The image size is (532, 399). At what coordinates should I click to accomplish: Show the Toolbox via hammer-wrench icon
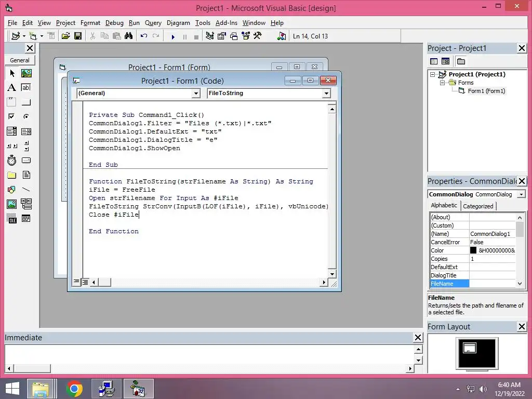258,36
